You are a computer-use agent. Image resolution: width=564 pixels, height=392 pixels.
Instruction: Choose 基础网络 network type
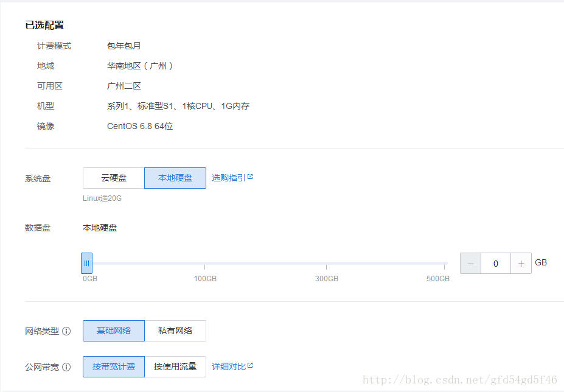pos(114,331)
